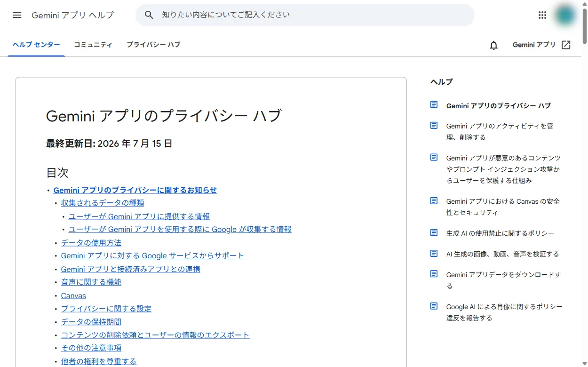Open sidebar article Gemini アプリデータをダウンロードする

coord(503,280)
